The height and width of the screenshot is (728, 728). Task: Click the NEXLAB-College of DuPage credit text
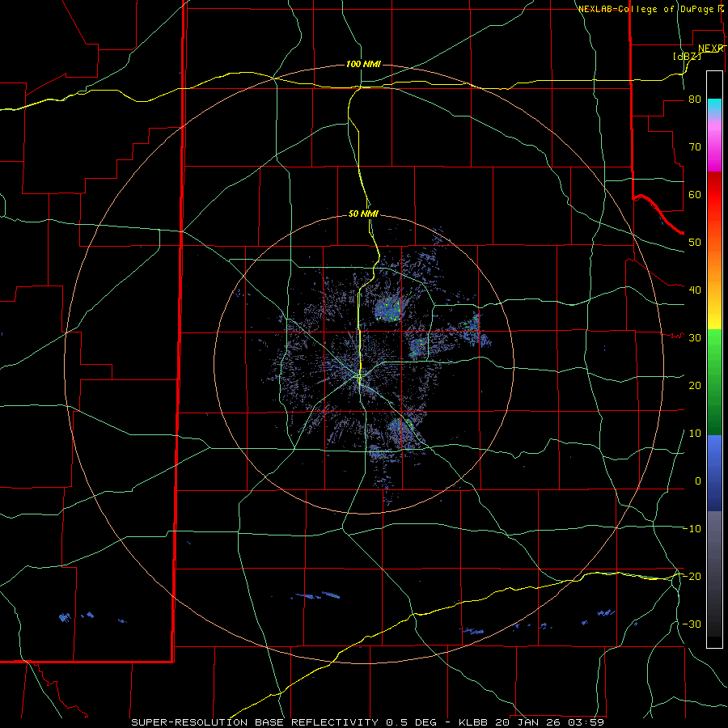650,9
